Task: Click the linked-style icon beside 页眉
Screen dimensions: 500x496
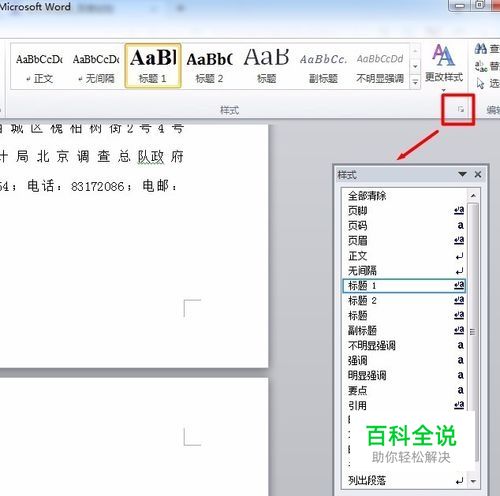Action: [459, 240]
